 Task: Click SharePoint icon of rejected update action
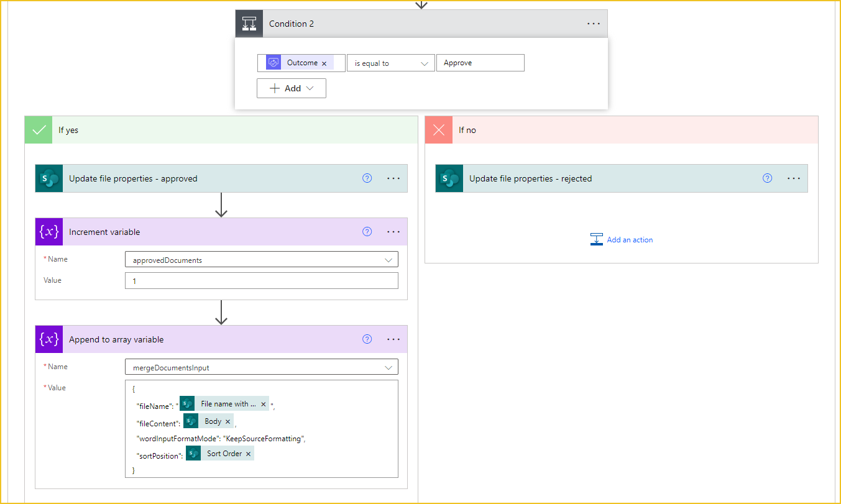coord(449,178)
